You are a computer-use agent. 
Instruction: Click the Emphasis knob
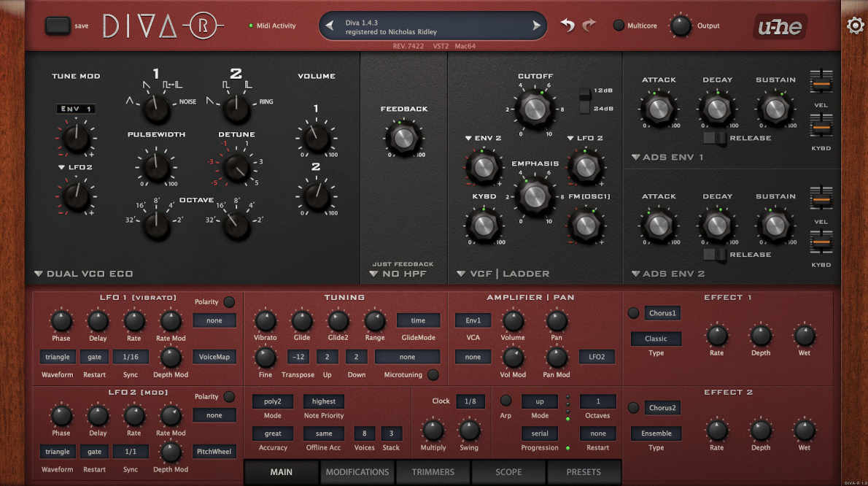coord(534,196)
